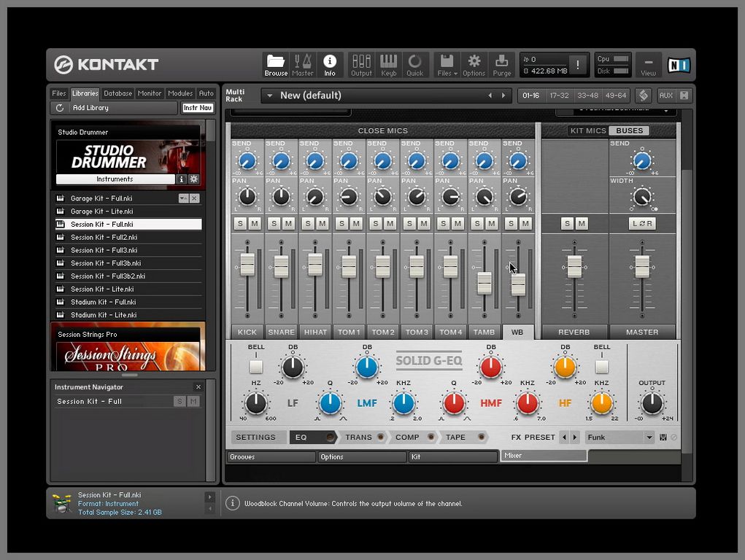Go to next multi preset
Screen dimensions: 745x560
503,96
